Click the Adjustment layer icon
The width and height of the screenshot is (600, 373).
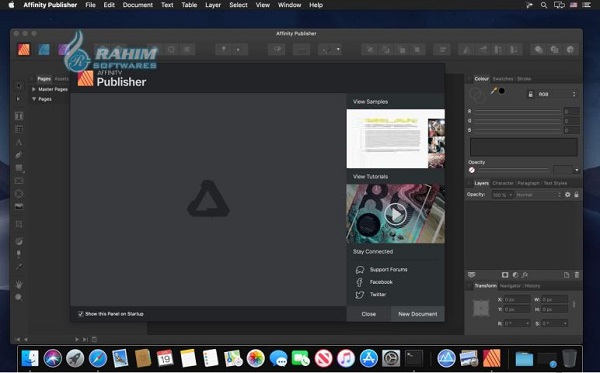click(x=515, y=275)
